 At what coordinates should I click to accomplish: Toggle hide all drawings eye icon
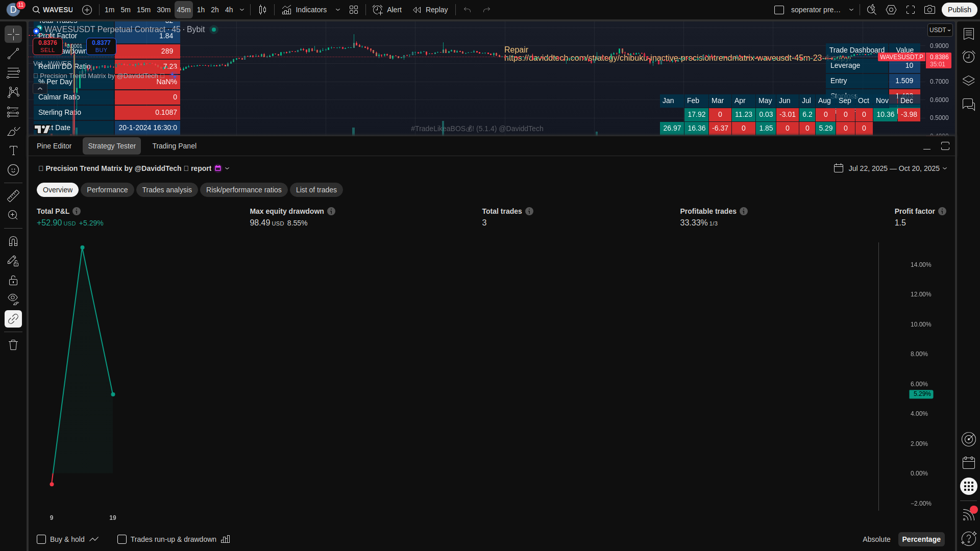13,299
